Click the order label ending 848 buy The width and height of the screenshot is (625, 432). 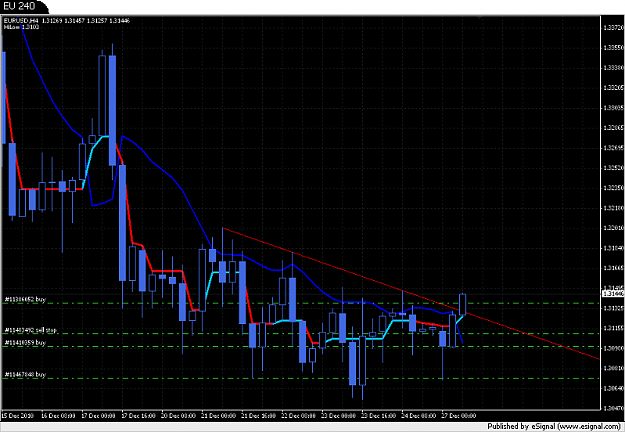(x=25, y=375)
